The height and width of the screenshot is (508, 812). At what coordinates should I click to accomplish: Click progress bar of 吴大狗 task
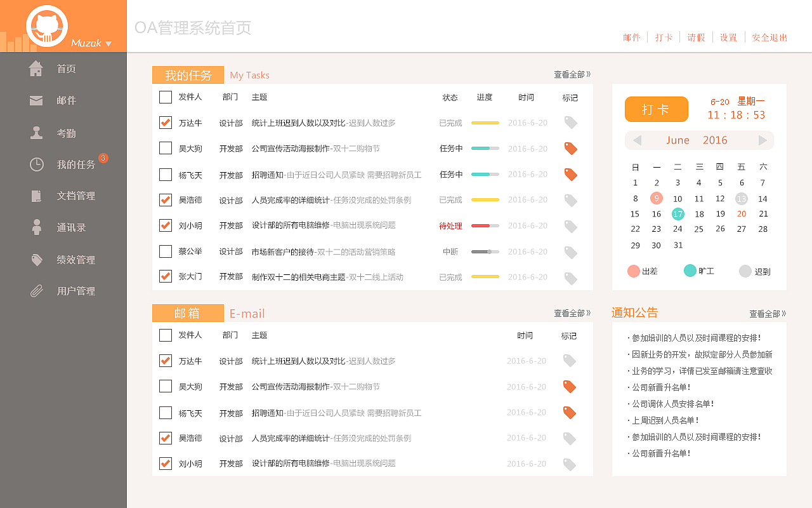(485, 148)
